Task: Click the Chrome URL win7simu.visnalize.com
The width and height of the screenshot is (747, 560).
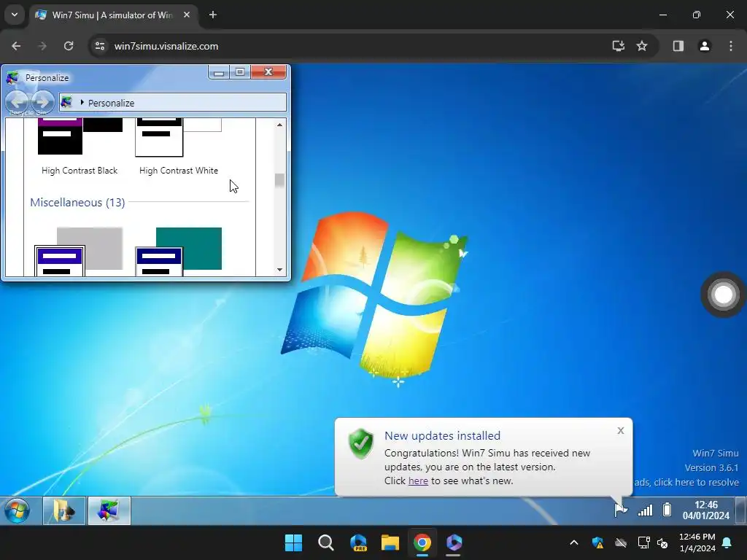Action: pos(166,46)
